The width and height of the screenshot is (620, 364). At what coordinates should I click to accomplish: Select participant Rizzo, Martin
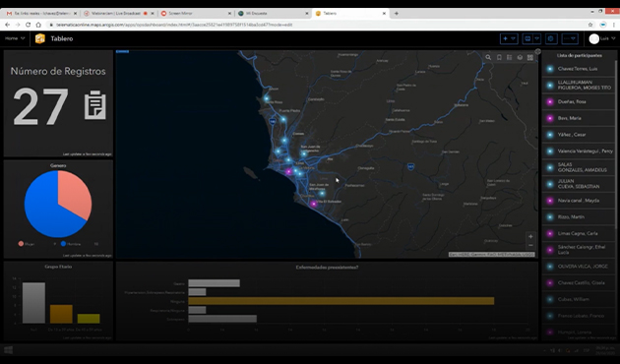579,217
